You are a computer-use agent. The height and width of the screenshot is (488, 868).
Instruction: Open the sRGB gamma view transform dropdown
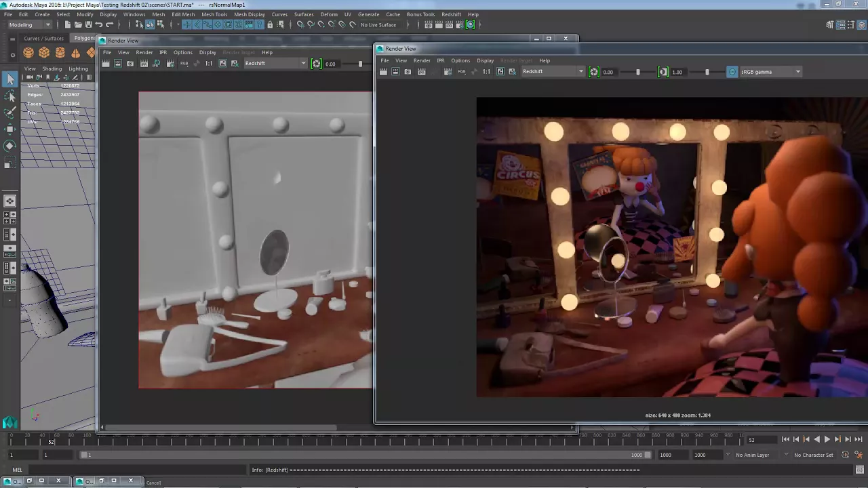tap(770, 72)
